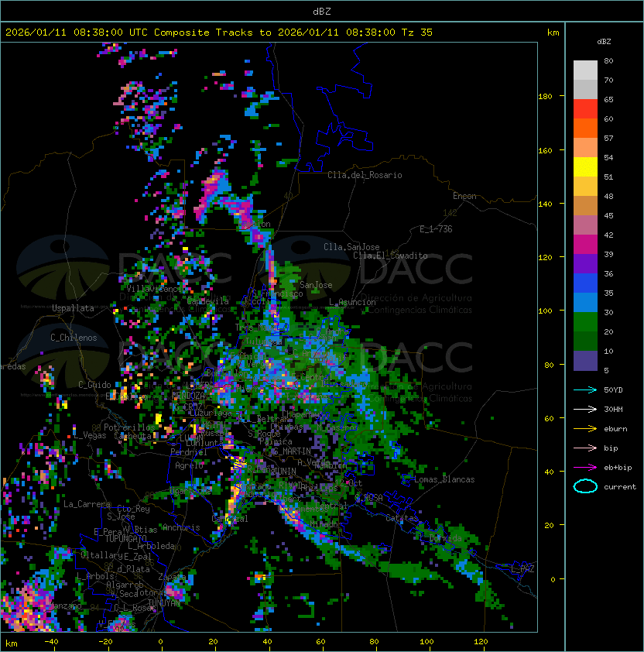Select the green 20-30 dBZ swatch
Image resolution: width=644 pixels, height=652 pixels.
(x=585, y=322)
